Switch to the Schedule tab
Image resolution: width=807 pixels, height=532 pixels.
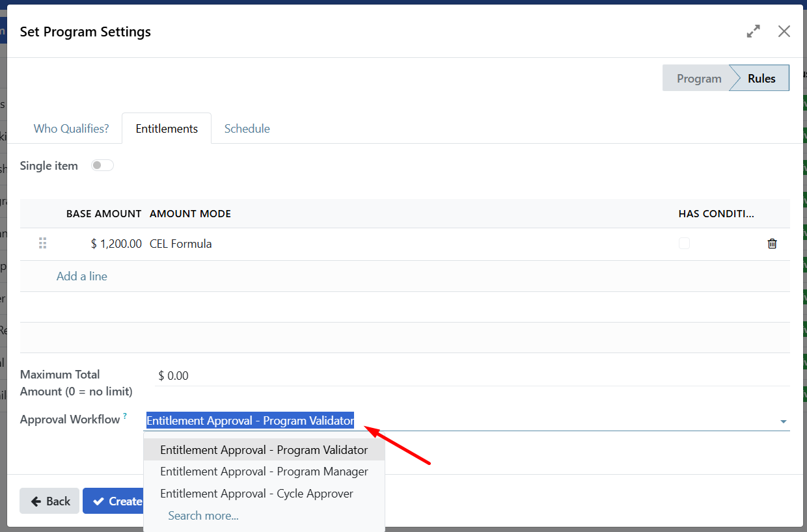pos(247,129)
